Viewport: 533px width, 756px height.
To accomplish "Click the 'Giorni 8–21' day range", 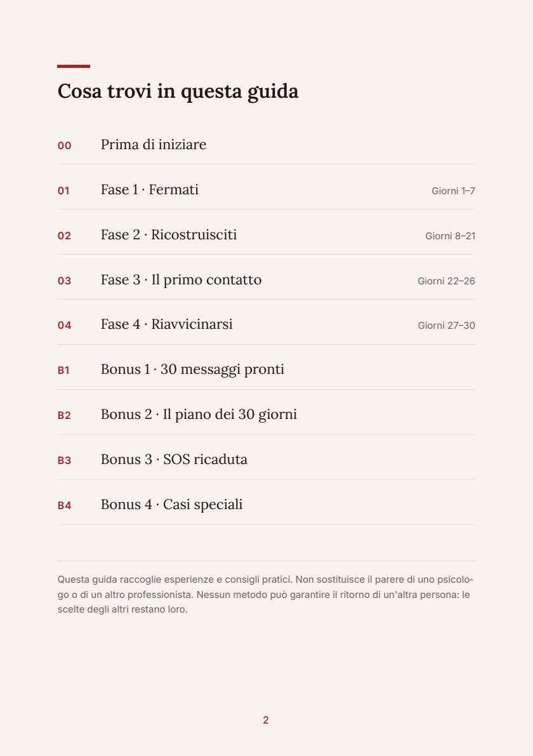I will (450, 235).
